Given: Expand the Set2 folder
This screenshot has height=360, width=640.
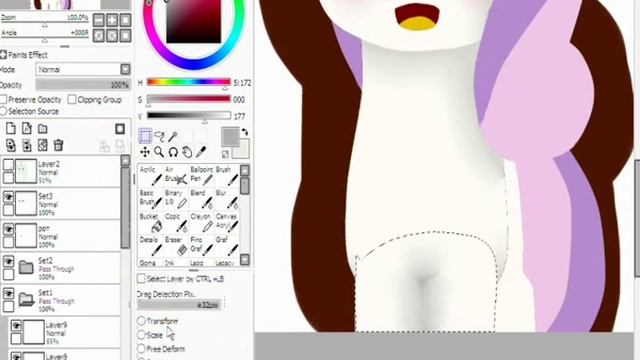Looking at the screenshot, I should 26,268.
